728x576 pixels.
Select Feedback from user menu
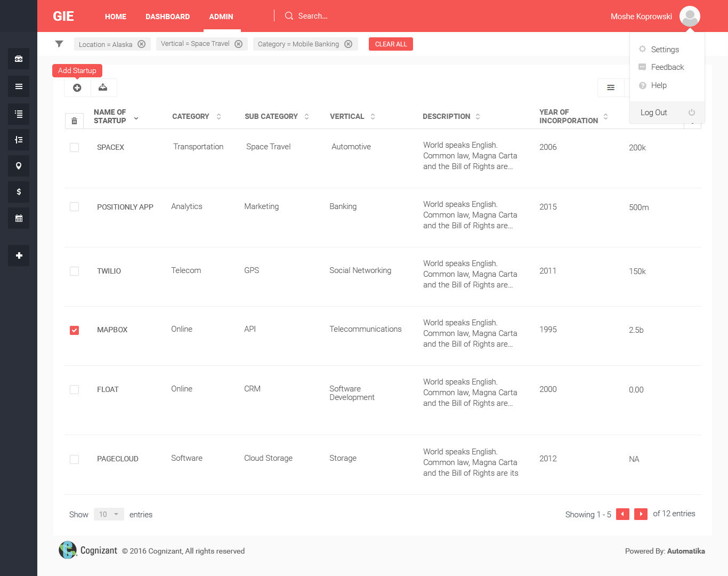pyautogui.click(x=667, y=67)
